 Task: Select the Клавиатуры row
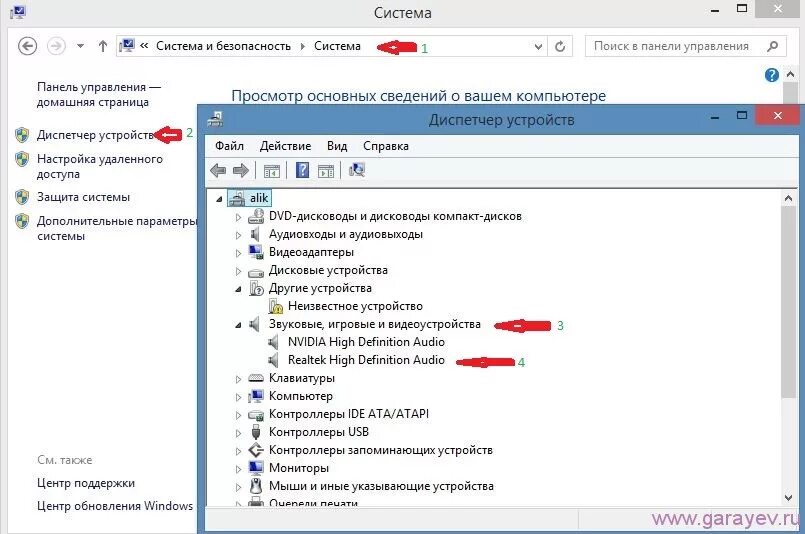point(302,378)
